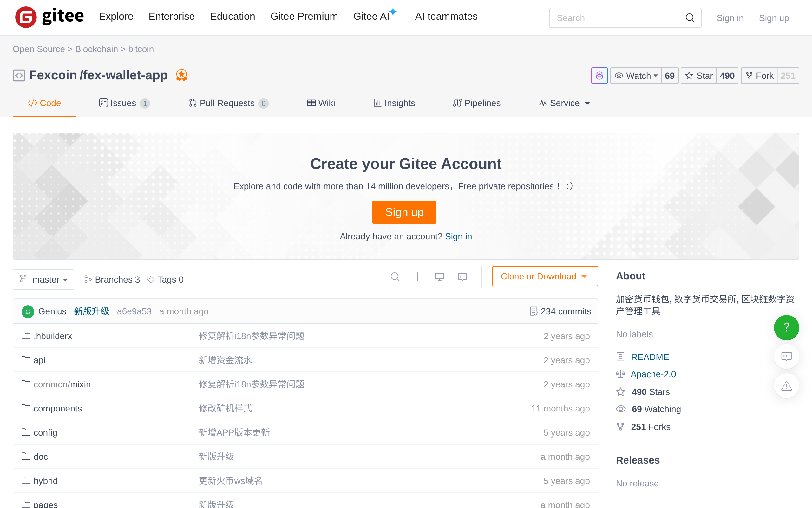The width and height of the screenshot is (812, 508).
Task: Click the watch count 69
Action: coord(670,76)
